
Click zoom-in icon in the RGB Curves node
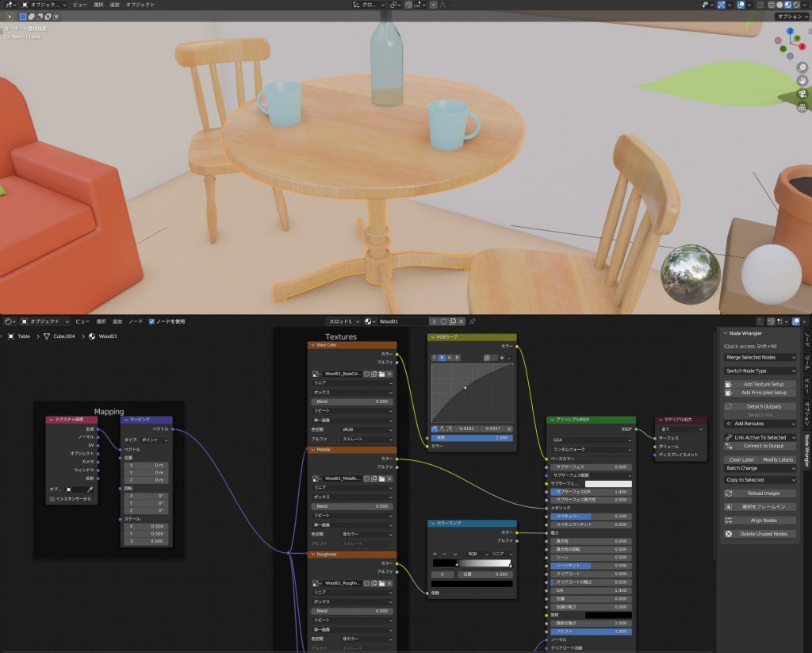point(487,358)
